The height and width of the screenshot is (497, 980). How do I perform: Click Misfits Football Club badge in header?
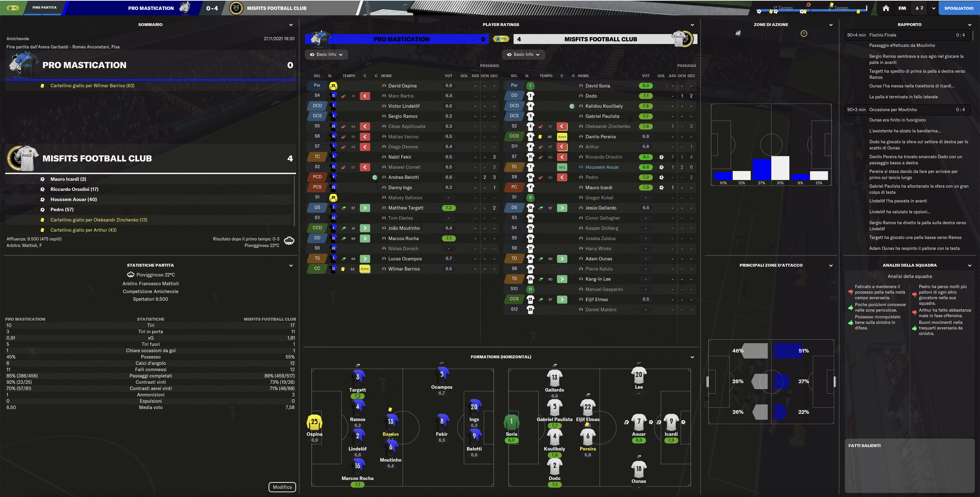click(x=236, y=8)
